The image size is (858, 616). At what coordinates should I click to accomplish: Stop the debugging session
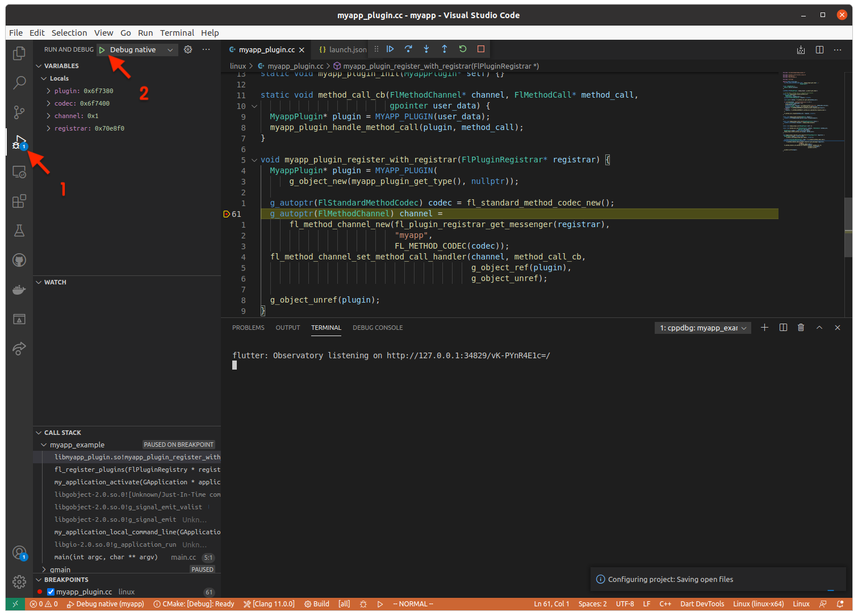coord(481,49)
